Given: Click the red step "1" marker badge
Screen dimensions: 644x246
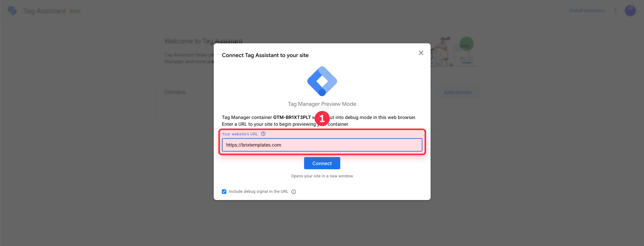Looking at the screenshot, I should click(x=322, y=118).
